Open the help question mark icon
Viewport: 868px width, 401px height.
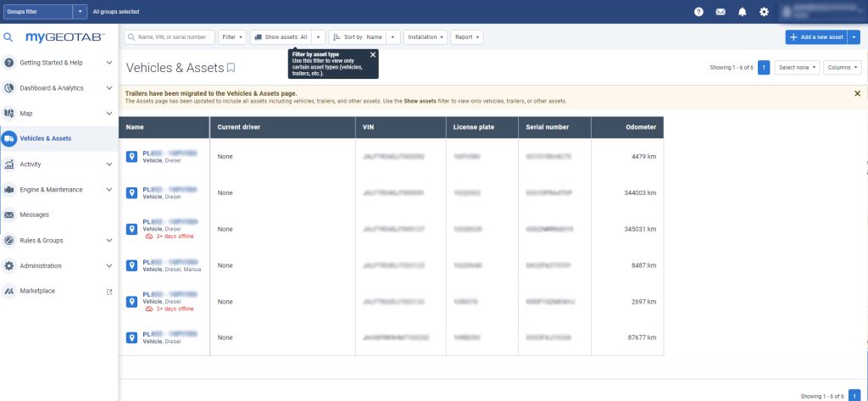click(698, 12)
